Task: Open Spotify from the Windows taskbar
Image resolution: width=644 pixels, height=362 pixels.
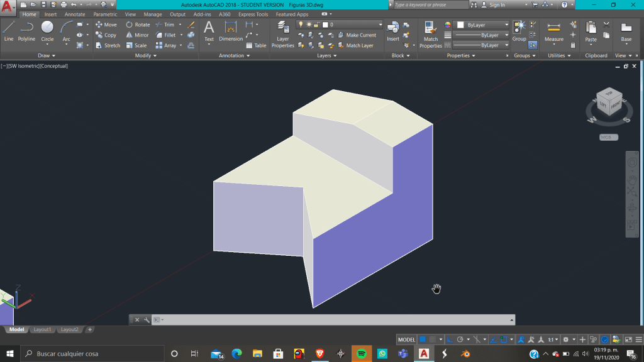Action: point(362,354)
